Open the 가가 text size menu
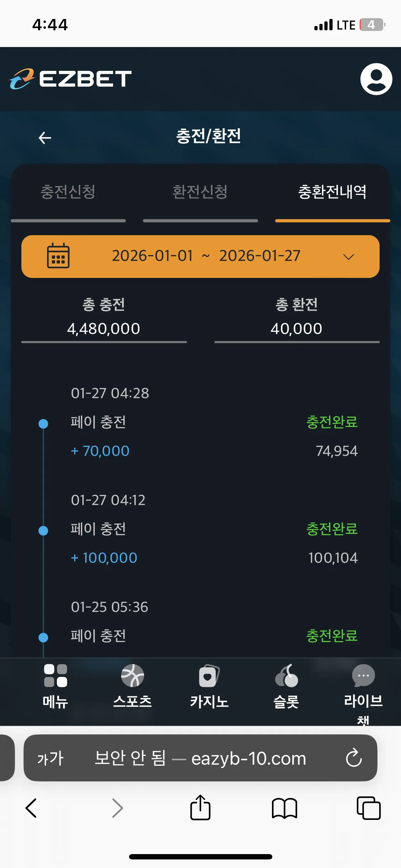This screenshot has height=868, width=401. coord(50,758)
